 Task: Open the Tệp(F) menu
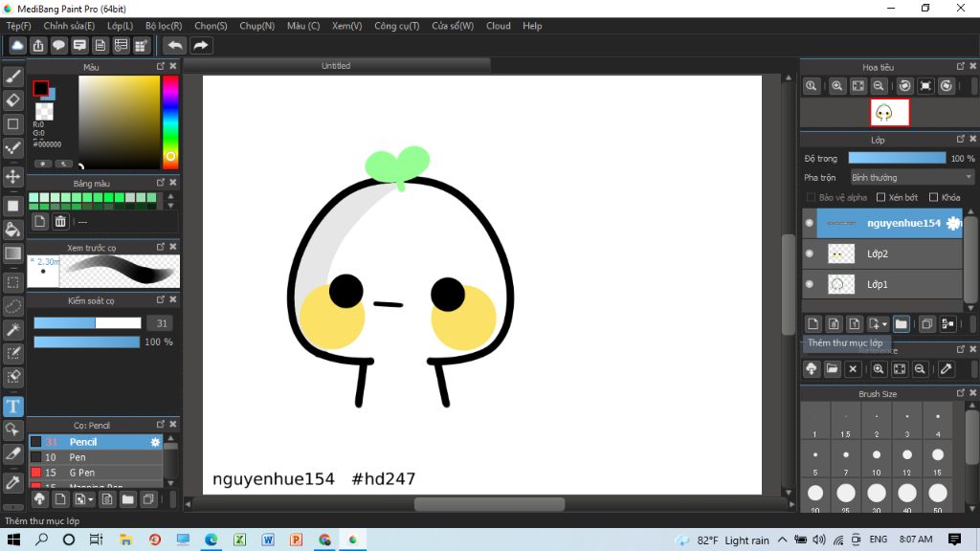tap(19, 26)
